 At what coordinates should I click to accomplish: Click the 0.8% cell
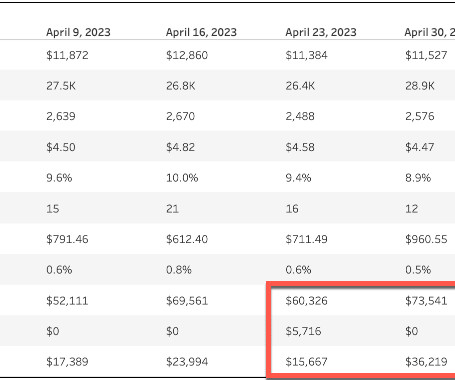click(x=179, y=269)
